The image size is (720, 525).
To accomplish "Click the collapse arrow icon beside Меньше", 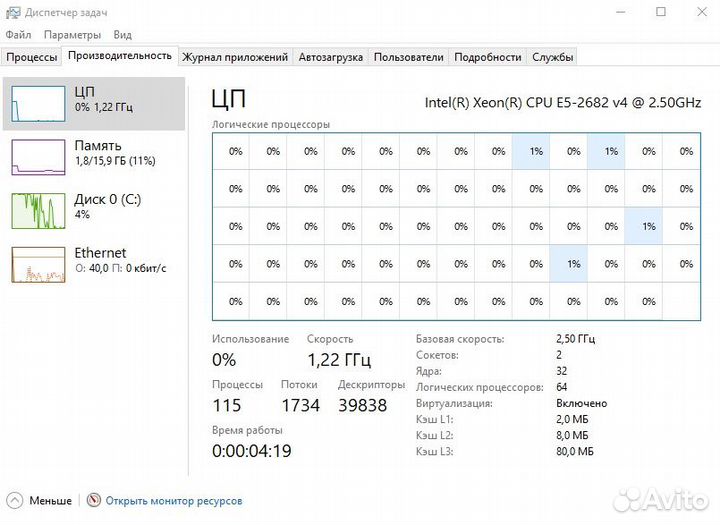I will [14, 500].
